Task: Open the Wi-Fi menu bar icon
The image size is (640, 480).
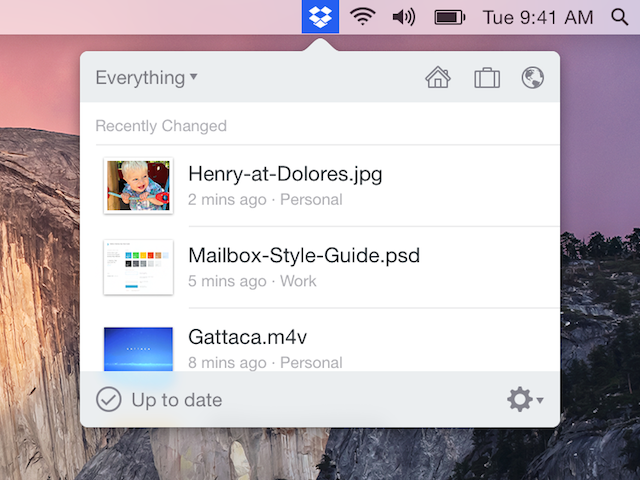Action: (x=362, y=17)
